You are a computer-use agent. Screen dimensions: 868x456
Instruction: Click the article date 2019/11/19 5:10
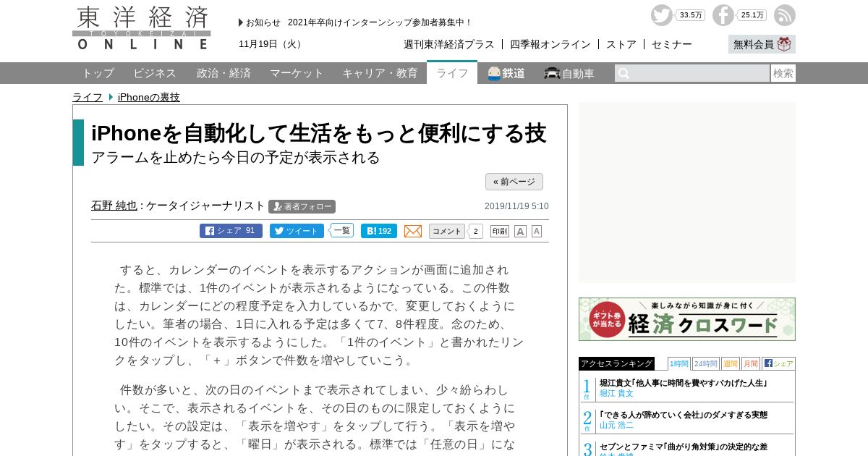coord(516,206)
